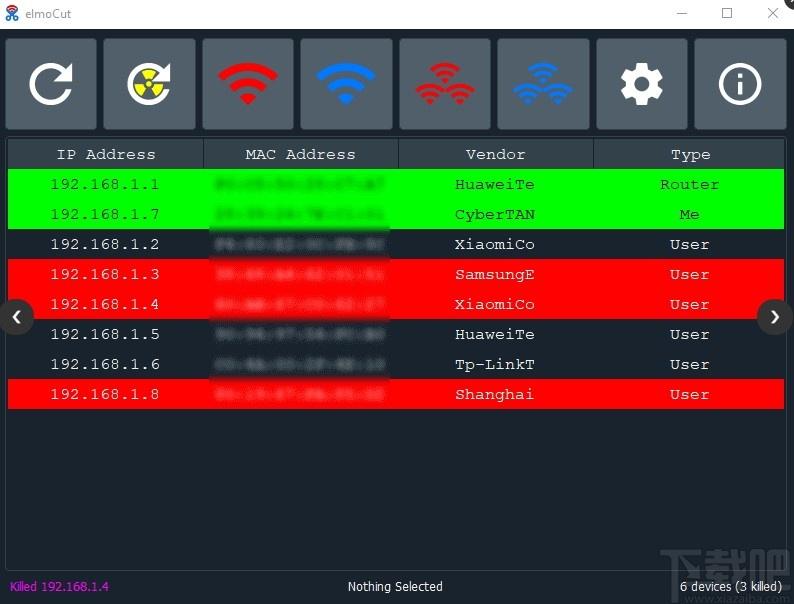Screen dimensions: 794x604
Task: Click the elmoCut app logo in title bar
Action: click(12, 13)
